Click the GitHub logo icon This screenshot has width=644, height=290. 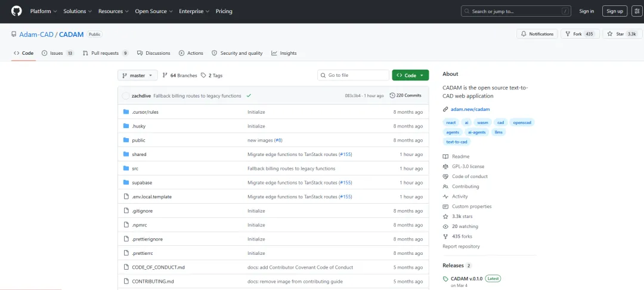pos(16,11)
